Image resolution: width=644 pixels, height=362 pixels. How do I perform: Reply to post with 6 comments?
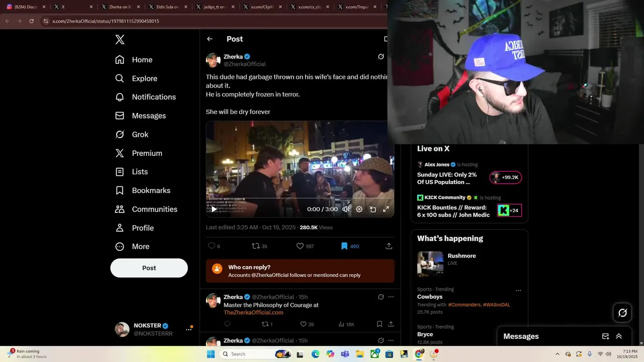[x=214, y=246]
